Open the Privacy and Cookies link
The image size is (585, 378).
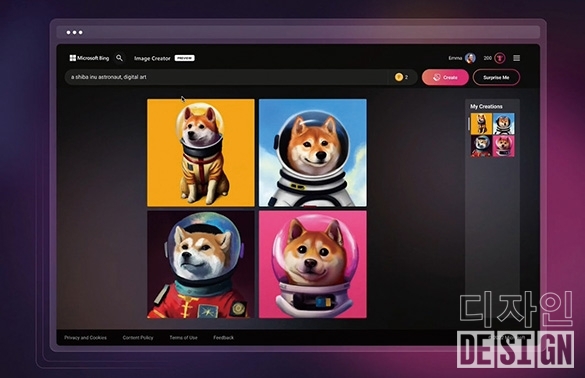(x=85, y=338)
